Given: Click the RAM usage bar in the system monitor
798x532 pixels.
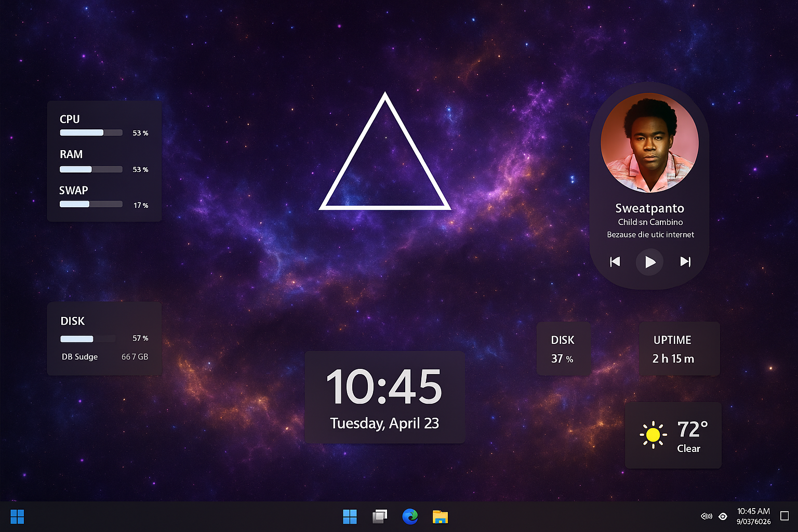Looking at the screenshot, I should 91,169.
